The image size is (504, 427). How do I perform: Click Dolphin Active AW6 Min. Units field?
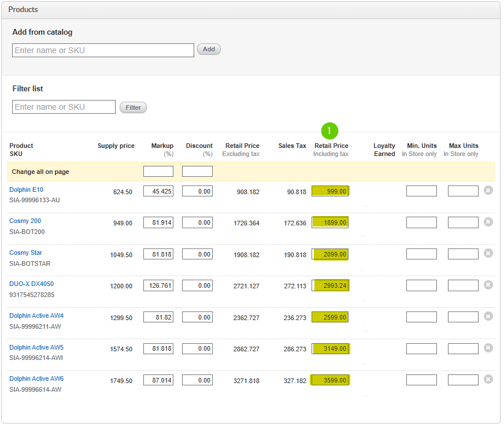coord(421,380)
